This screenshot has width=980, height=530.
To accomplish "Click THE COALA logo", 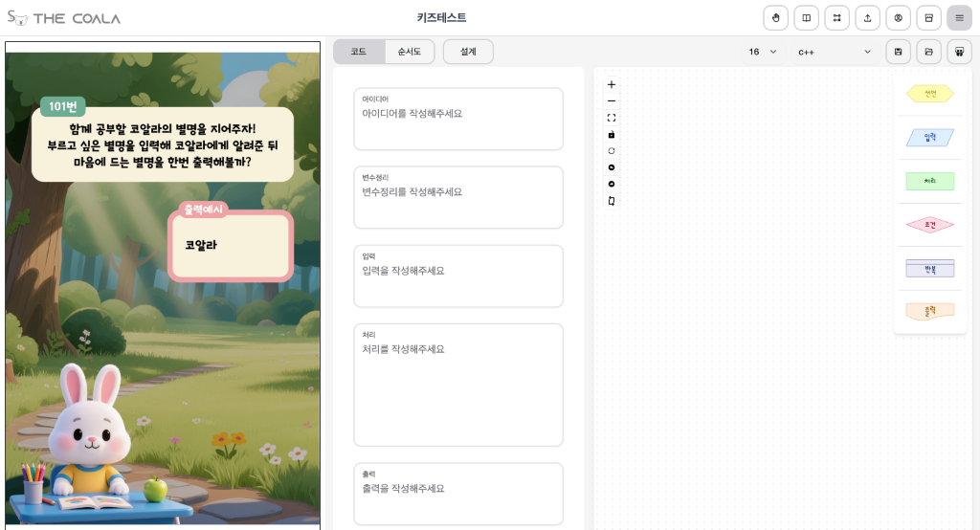I will pos(64,18).
